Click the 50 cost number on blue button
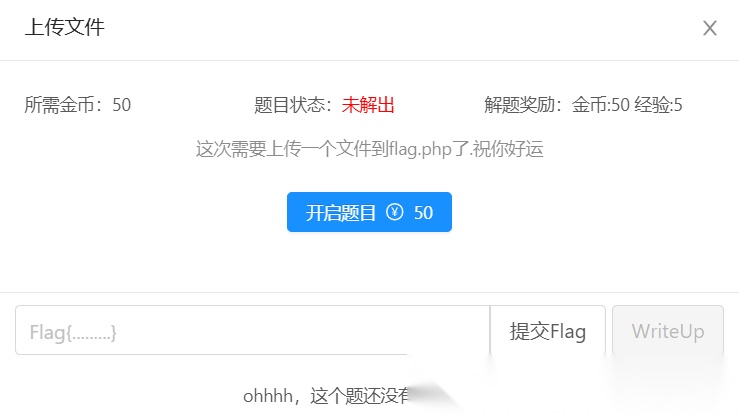739x415 pixels. pos(423,212)
